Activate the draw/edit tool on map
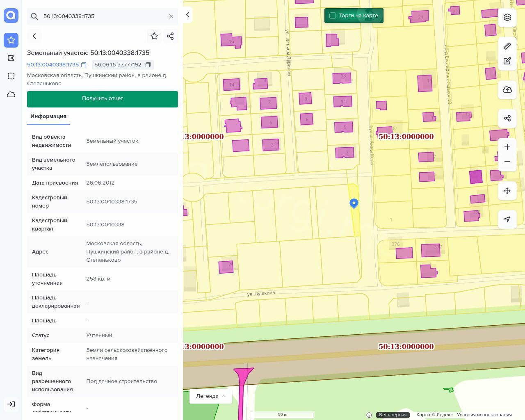The image size is (525, 420). pos(507,61)
